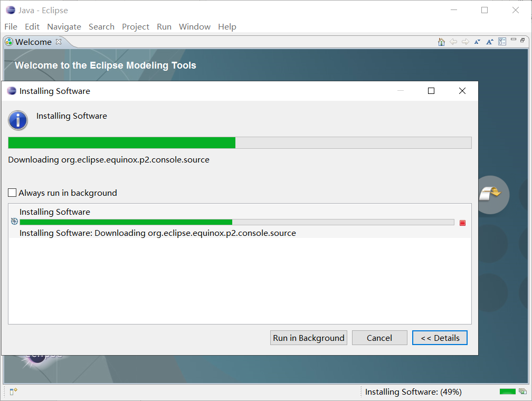Click the Navigate Forward arrow in Welcome toolbar

pyautogui.click(x=465, y=42)
